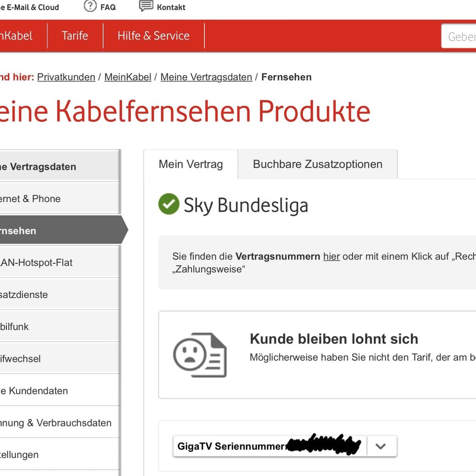Image resolution: width=476 pixels, height=476 pixels.
Task: Click the E-Mail & Cloud link
Action: (x=30, y=7)
